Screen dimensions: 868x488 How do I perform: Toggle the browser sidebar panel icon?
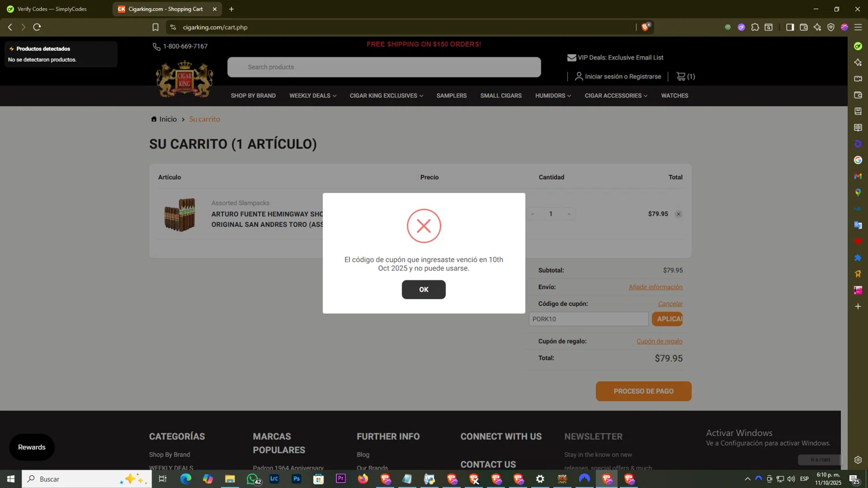(790, 27)
